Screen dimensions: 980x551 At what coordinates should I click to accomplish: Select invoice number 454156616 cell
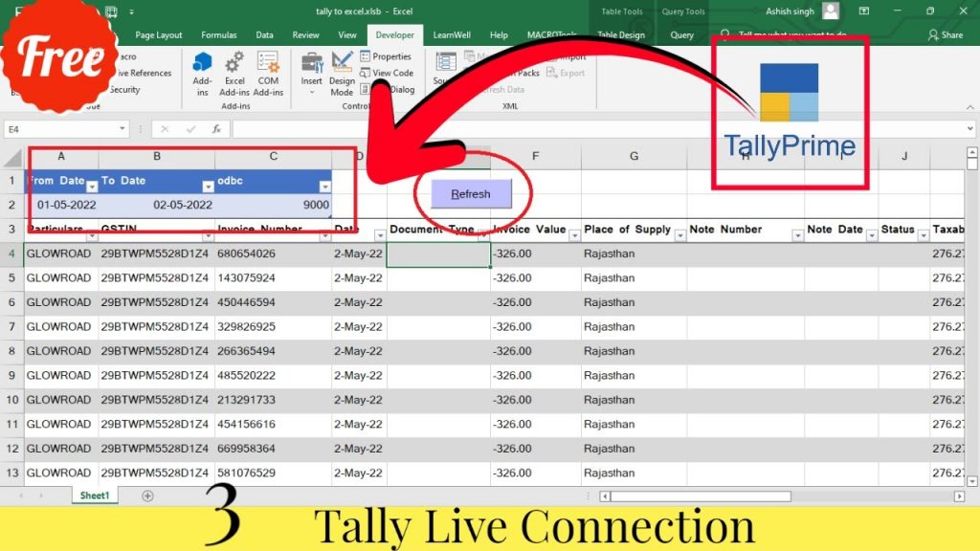click(x=273, y=424)
